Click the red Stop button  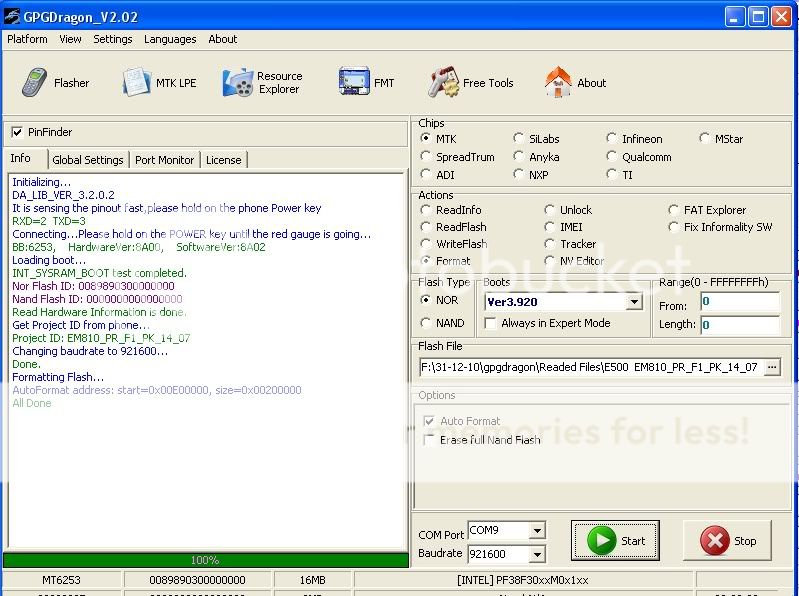click(727, 540)
